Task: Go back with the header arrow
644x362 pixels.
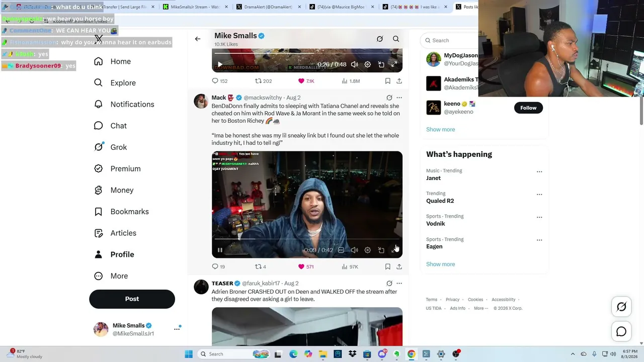Action: pyautogui.click(x=198, y=39)
